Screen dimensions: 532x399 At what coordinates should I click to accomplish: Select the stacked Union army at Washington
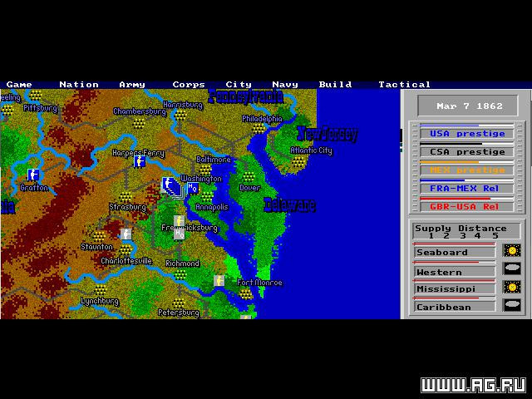pos(172,186)
